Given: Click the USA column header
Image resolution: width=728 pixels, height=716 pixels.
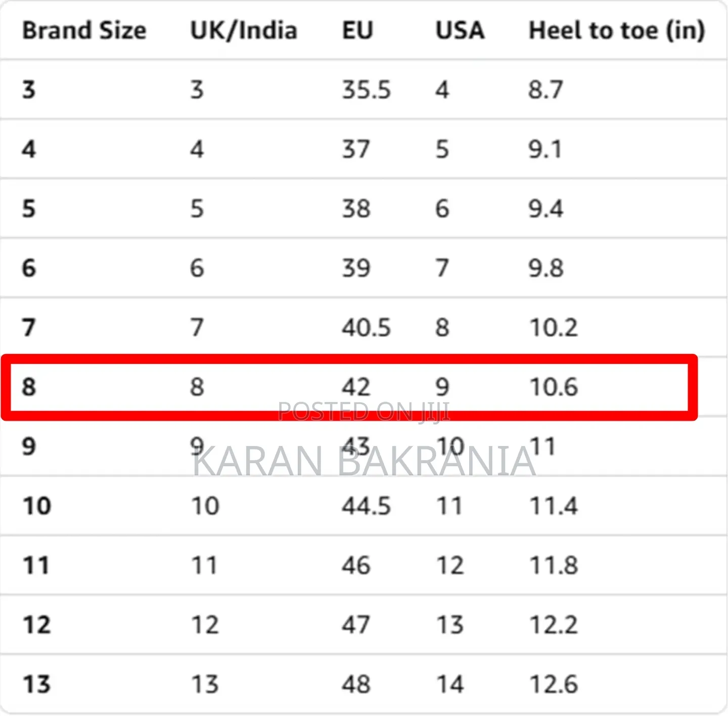Looking at the screenshot, I should (x=460, y=30).
